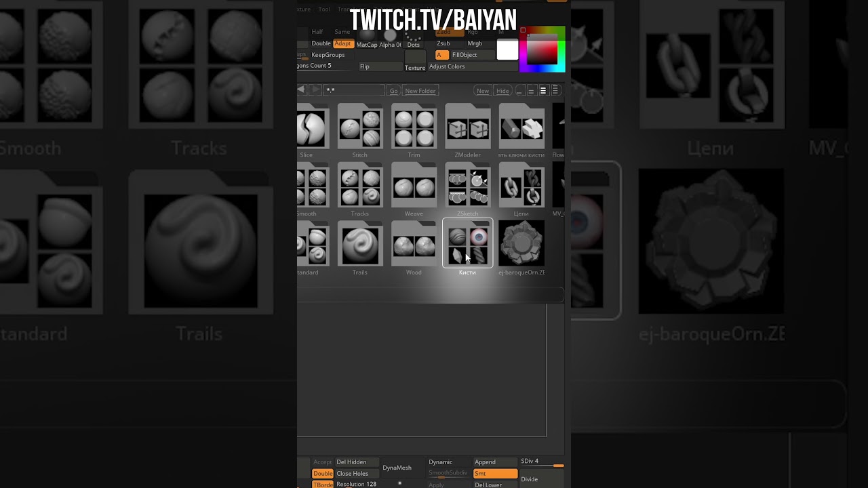Open the Цепи chains folder
This screenshot has width=868, height=488.
(521, 186)
